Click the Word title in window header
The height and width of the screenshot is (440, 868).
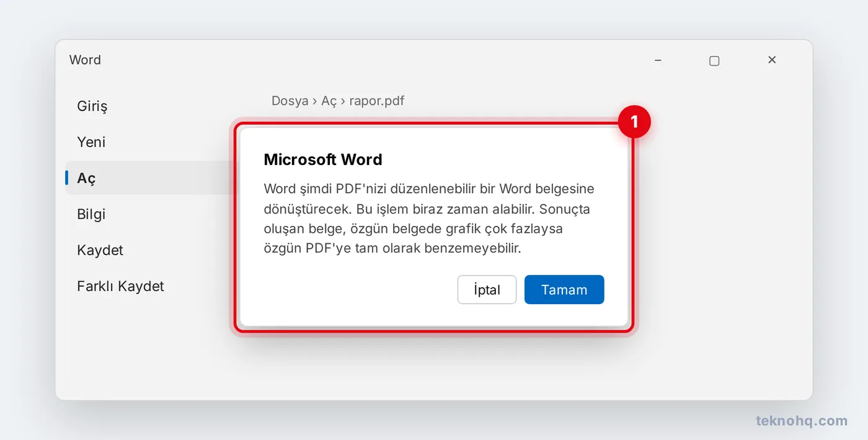point(85,60)
